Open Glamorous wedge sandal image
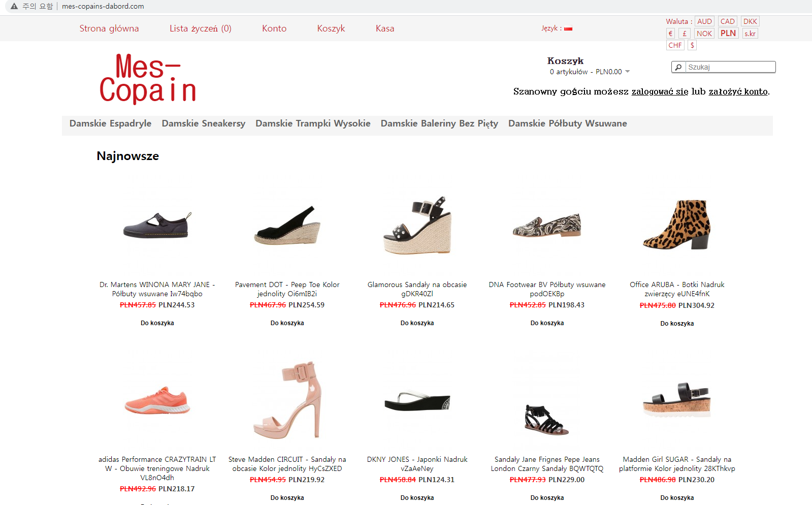The height and width of the screenshot is (505, 812). click(x=417, y=225)
